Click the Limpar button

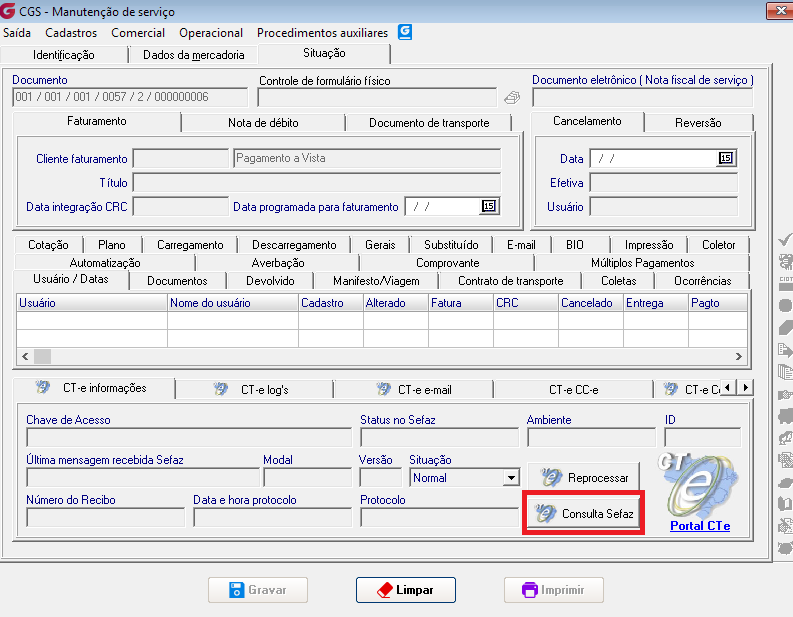(406, 590)
